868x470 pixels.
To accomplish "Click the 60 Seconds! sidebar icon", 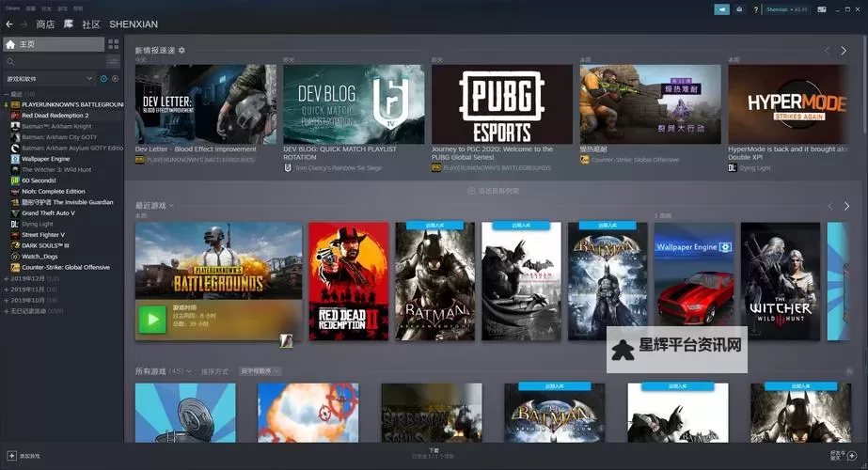I will pyautogui.click(x=15, y=180).
